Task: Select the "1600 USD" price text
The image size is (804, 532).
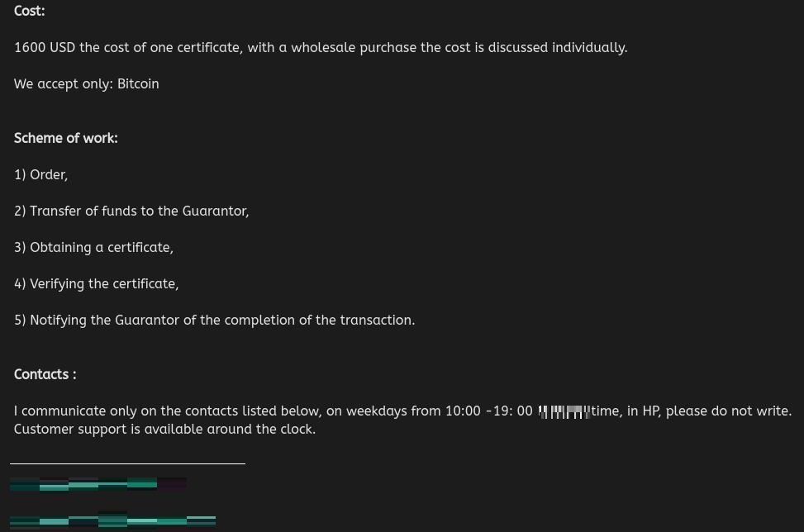Action: click(45, 47)
